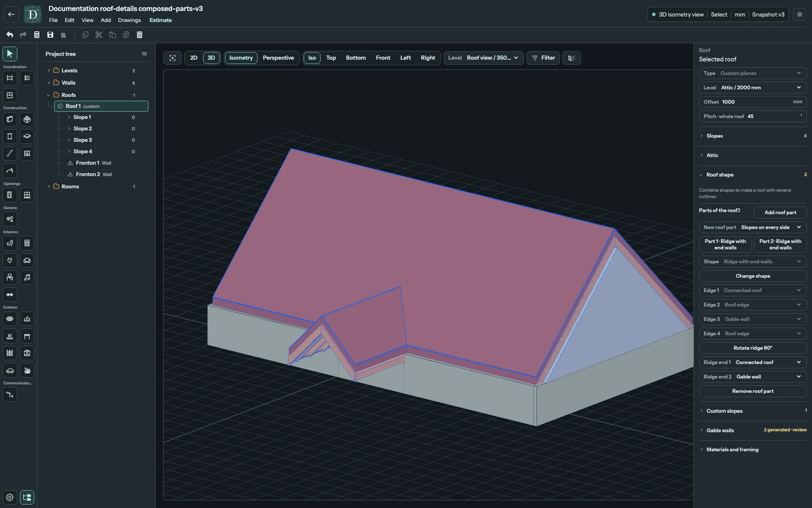The height and width of the screenshot is (508, 812).
Task: Open the Level Roof view dropdown
Action: coord(484,58)
